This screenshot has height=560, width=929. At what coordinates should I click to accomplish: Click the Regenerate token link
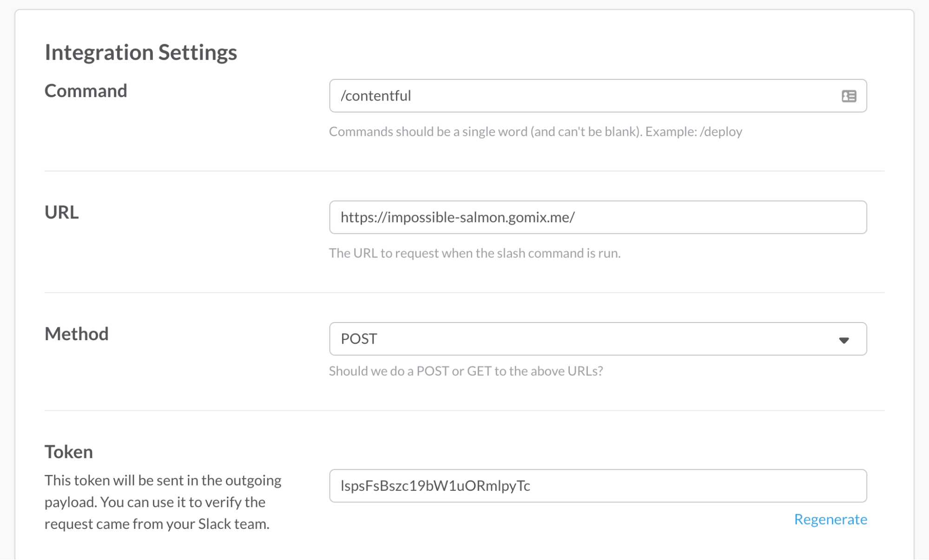(x=830, y=519)
